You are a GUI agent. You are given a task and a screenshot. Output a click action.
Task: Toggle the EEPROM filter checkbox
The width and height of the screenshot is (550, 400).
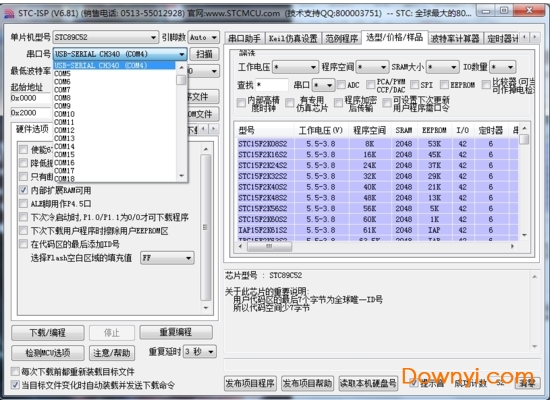tap(444, 85)
